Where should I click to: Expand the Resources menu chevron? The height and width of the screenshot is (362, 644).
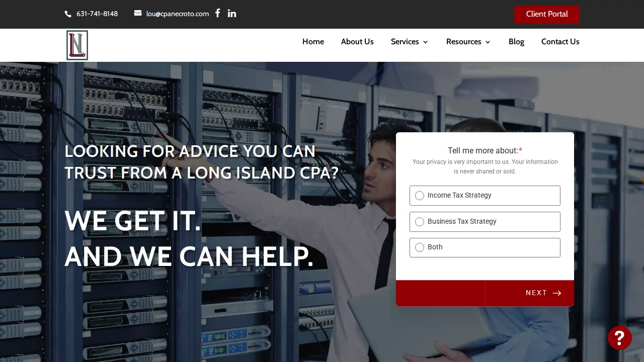tap(488, 42)
